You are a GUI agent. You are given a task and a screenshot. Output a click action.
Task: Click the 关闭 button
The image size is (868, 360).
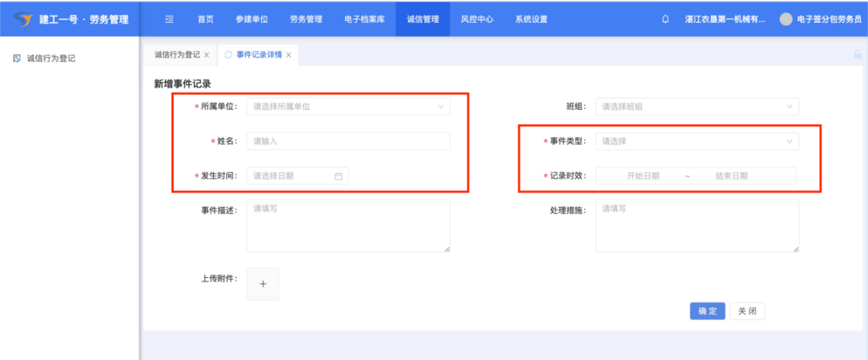(747, 311)
